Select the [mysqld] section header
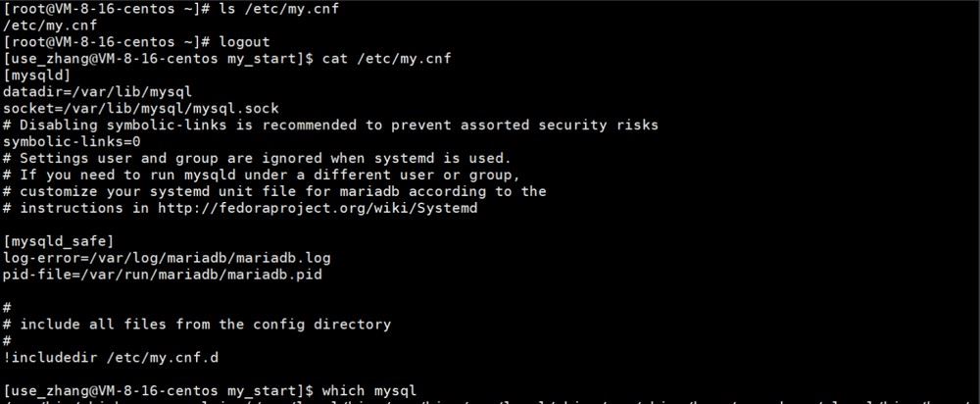This screenshot has width=980, height=404. [37, 76]
